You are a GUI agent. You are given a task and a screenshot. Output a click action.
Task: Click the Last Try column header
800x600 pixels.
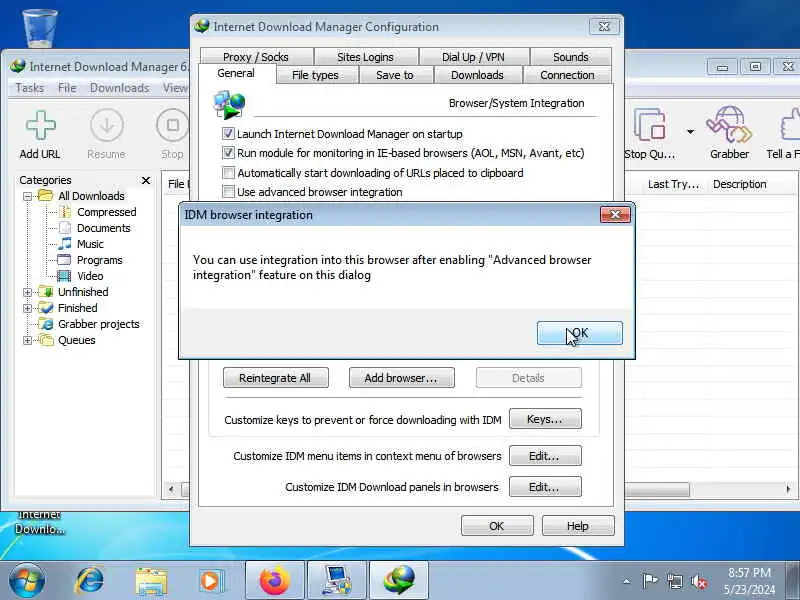click(673, 184)
